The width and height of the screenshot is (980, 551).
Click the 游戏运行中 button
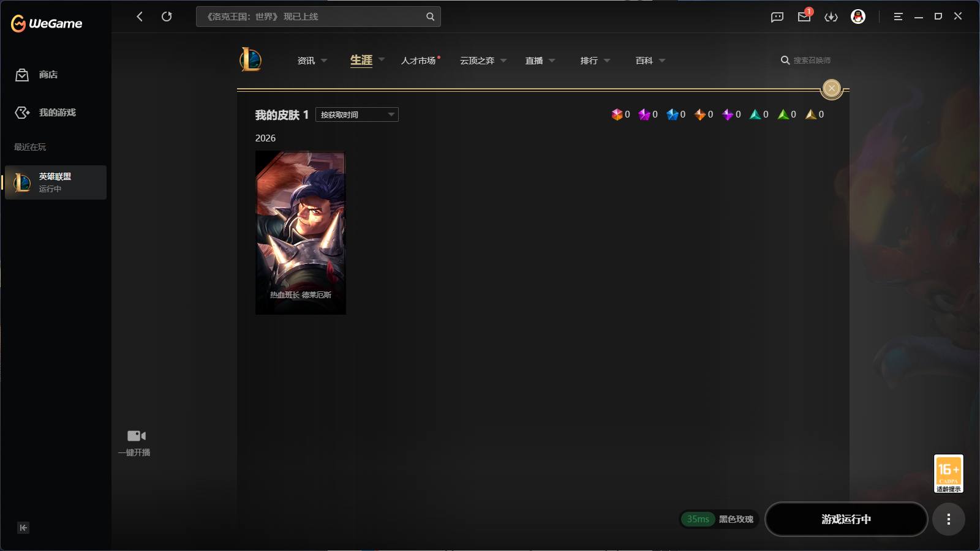click(x=847, y=519)
